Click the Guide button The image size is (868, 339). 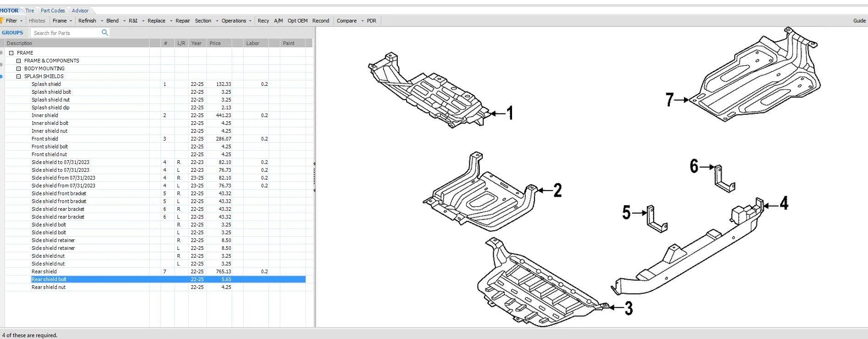click(x=859, y=21)
